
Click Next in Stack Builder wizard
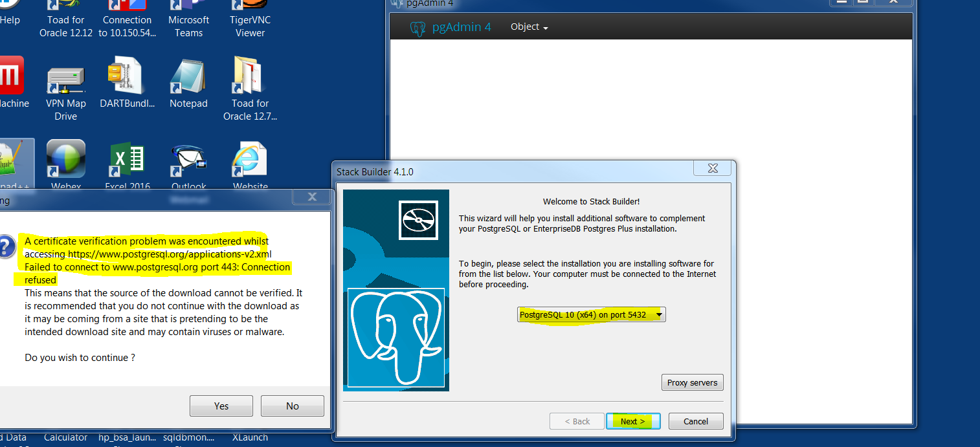click(x=632, y=421)
